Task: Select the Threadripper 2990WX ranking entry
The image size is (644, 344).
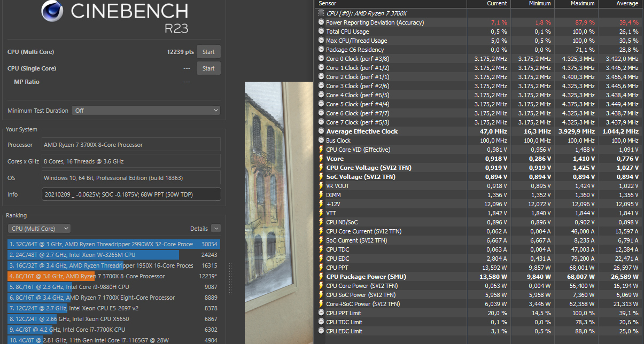Action: [x=114, y=244]
